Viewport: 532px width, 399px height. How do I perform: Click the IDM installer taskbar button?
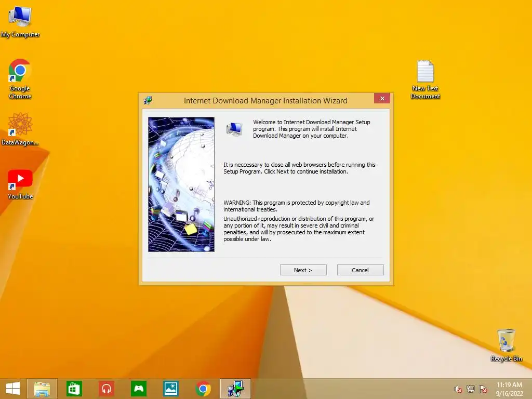[235, 389]
